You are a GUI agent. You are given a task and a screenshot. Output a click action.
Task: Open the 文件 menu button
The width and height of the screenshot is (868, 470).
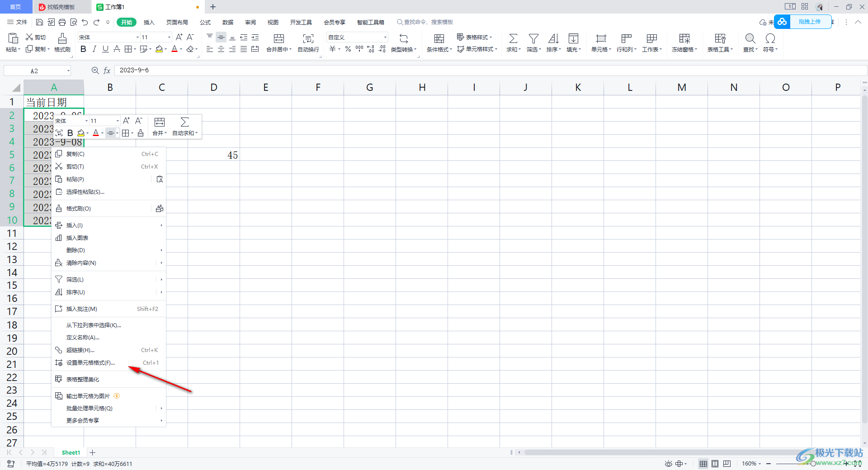tap(17, 22)
